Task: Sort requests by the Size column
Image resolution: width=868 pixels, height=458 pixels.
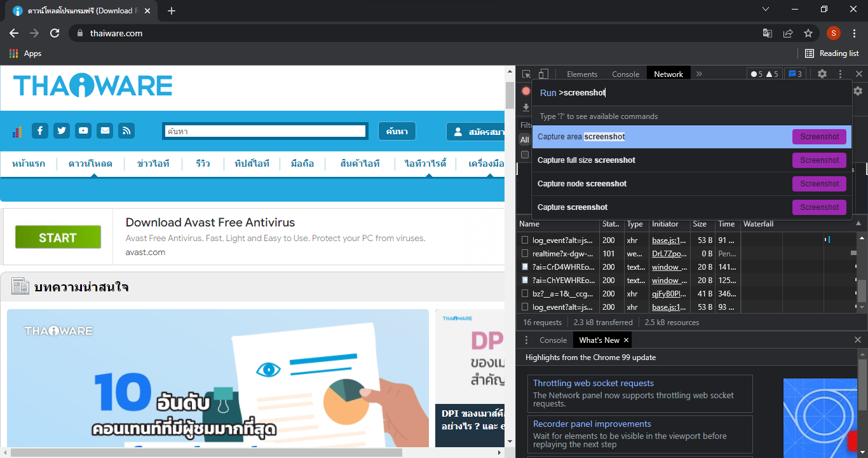Action: tap(702, 224)
